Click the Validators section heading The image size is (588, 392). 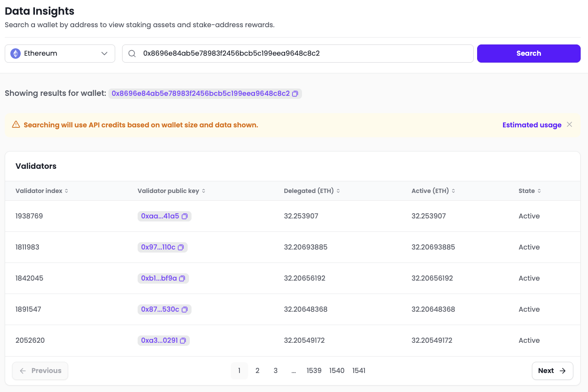[x=36, y=166]
